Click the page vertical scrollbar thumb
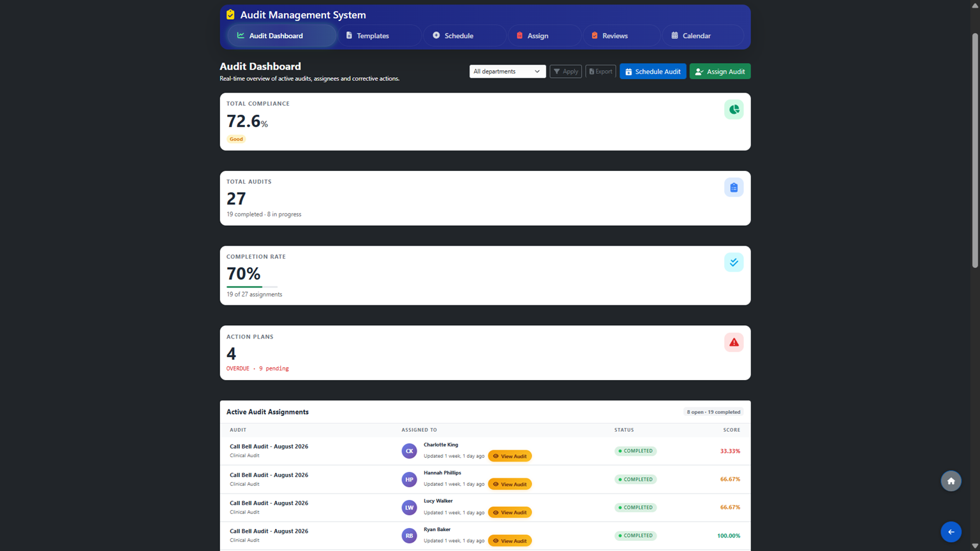The image size is (980, 551). point(975,150)
